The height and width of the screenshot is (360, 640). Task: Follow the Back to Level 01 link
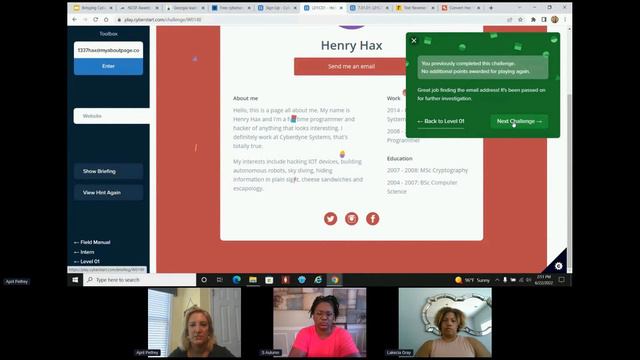[440, 121]
